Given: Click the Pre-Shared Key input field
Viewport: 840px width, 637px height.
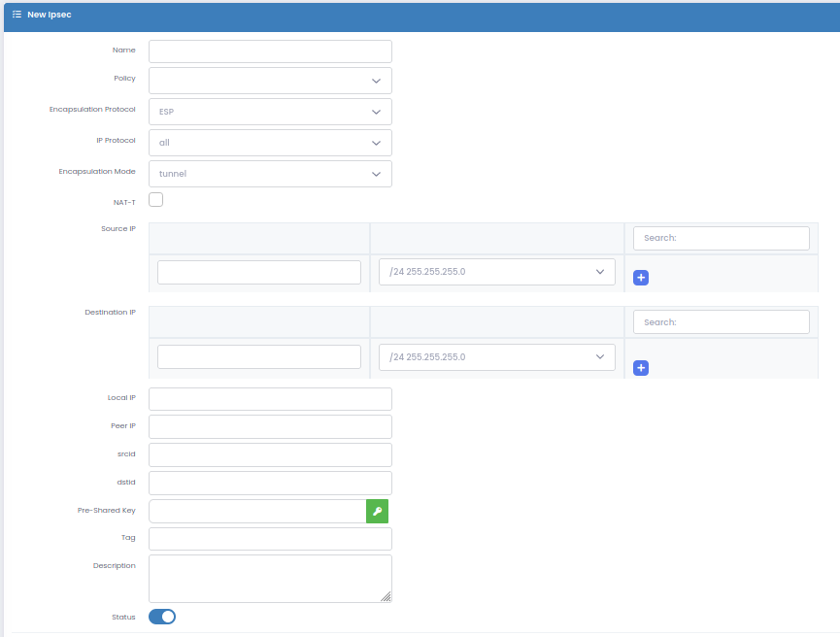Looking at the screenshot, I should click(x=257, y=512).
